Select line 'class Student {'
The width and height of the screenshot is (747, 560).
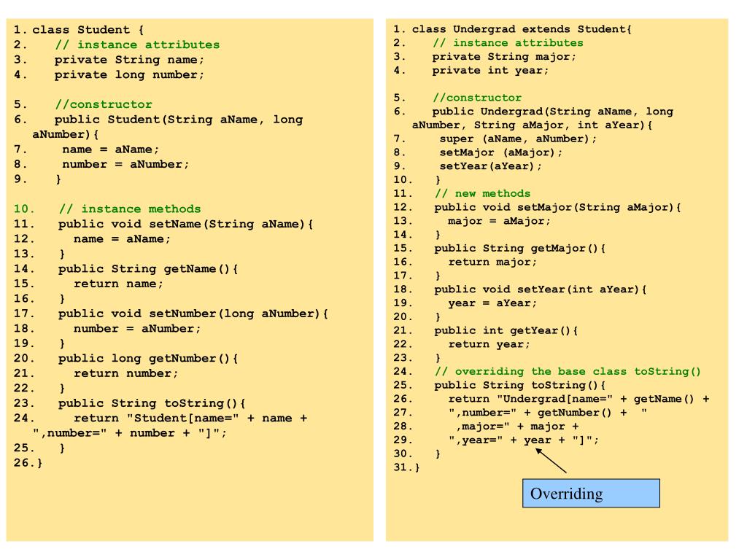point(88,30)
